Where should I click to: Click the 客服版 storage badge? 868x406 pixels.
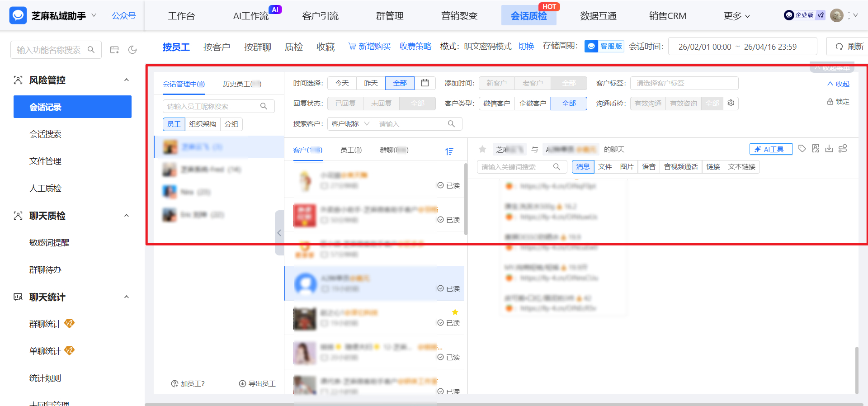[x=604, y=46]
